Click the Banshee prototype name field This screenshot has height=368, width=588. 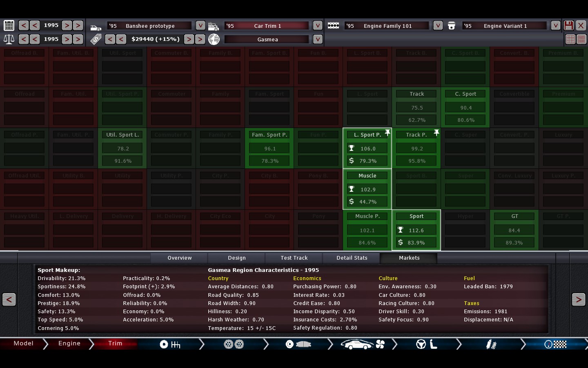(150, 26)
